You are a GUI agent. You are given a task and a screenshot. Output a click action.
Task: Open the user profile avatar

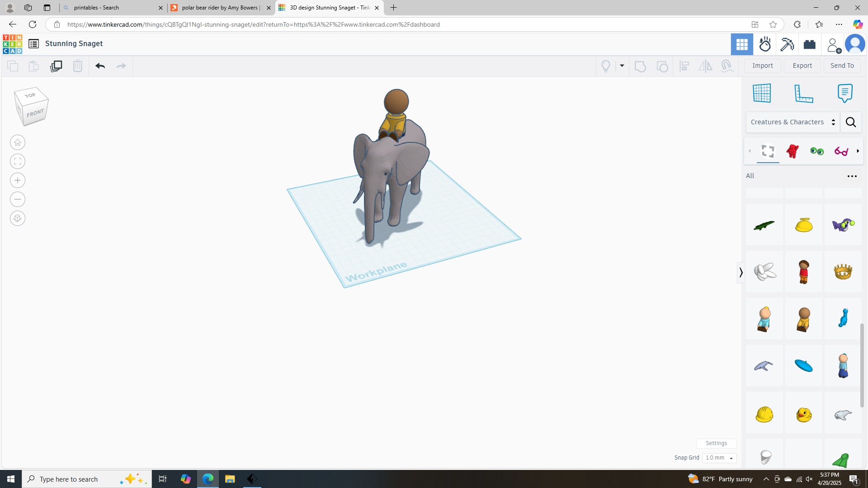point(855,44)
